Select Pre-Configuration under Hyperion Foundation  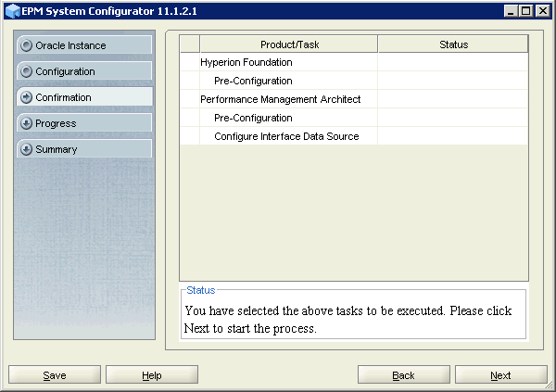pyautogui.click(x=253, y=81)
